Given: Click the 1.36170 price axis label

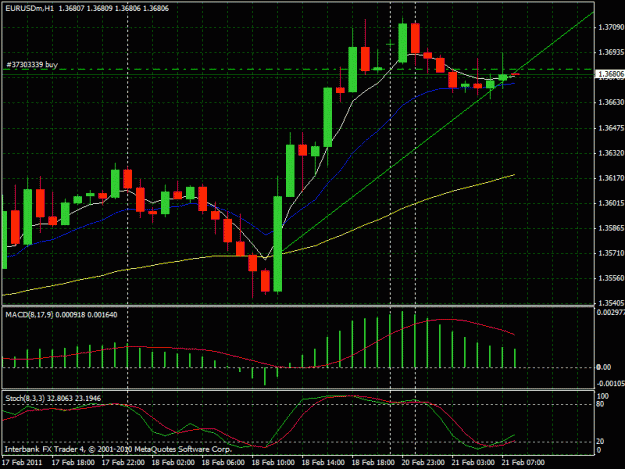Looking at the screenshot, I should [x=611, y=178].
